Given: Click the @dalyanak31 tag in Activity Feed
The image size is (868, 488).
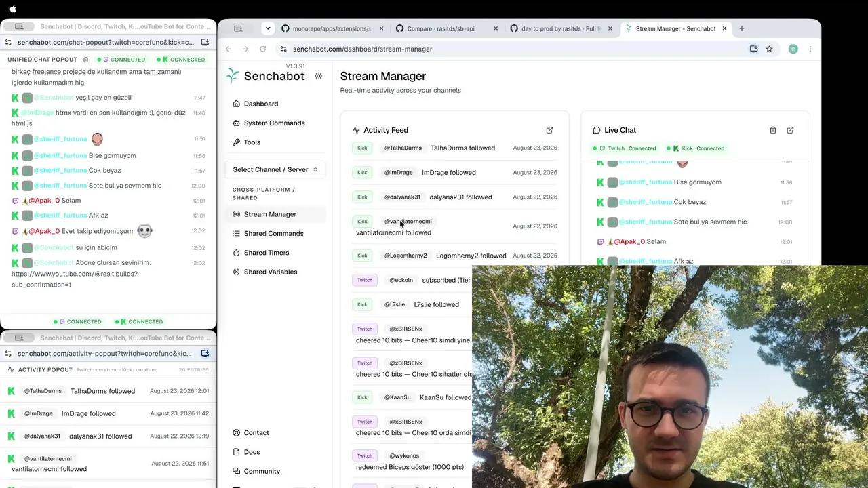Looking at the screenshot, I should pyautogui.click(x=403, y=197).
